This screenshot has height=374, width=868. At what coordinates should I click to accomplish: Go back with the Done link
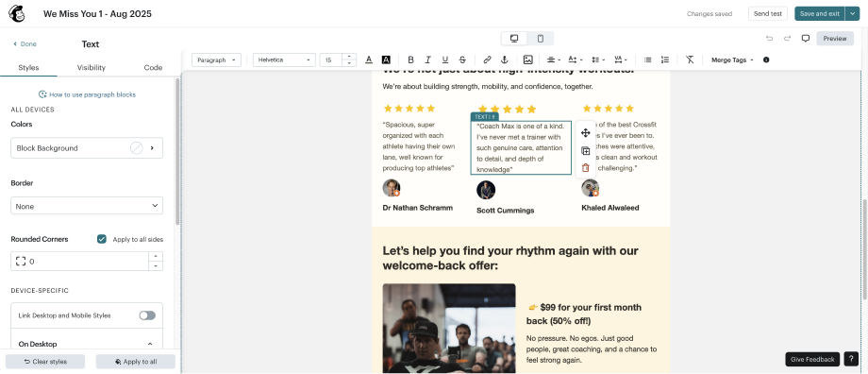point(25,43)
